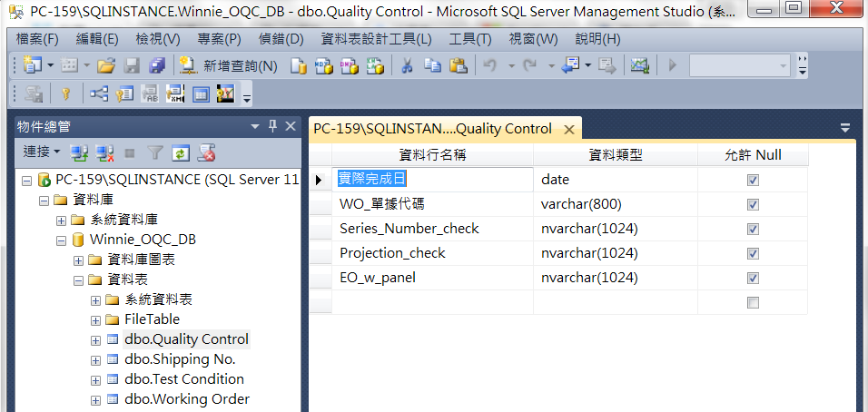Collapse the PC-159\SQLINSTANCE server node
This screenshot has width=868, height=412.
click(x=26, y=181)
